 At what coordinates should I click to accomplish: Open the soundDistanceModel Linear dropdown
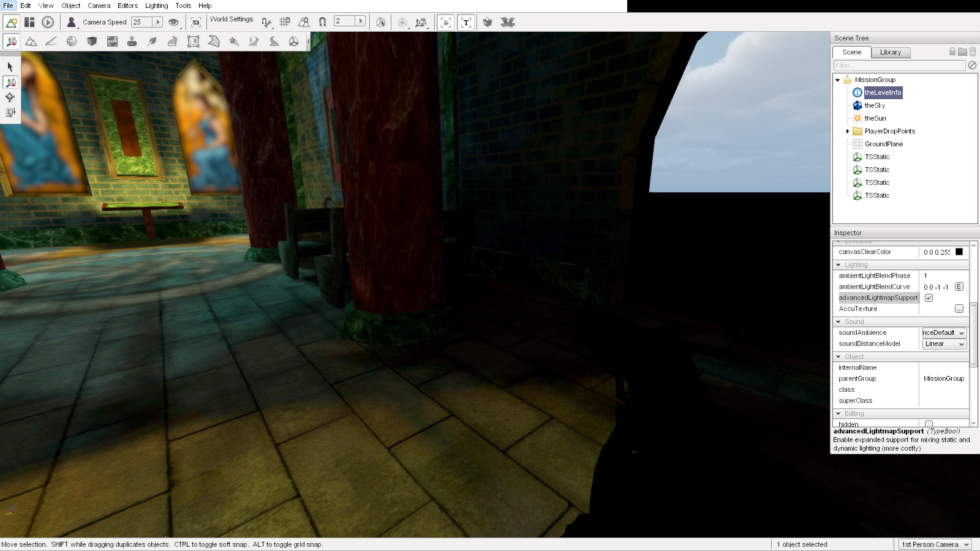click(944, 344)
